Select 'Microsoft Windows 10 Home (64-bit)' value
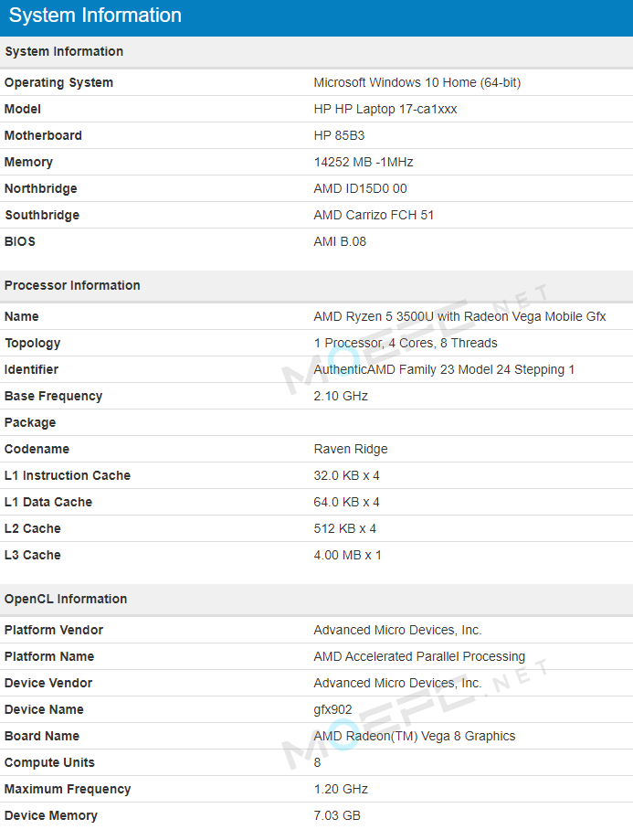633x840 pixels. tap(417, 82)
